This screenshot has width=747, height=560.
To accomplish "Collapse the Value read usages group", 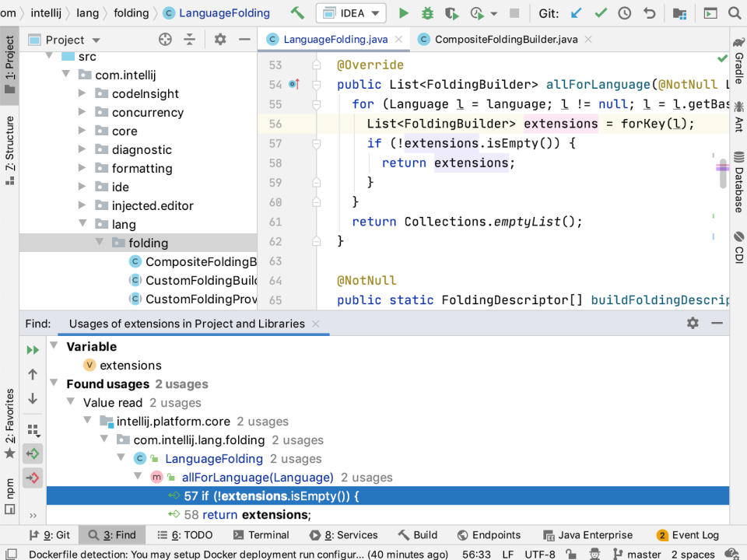I will tap(71, 402).
